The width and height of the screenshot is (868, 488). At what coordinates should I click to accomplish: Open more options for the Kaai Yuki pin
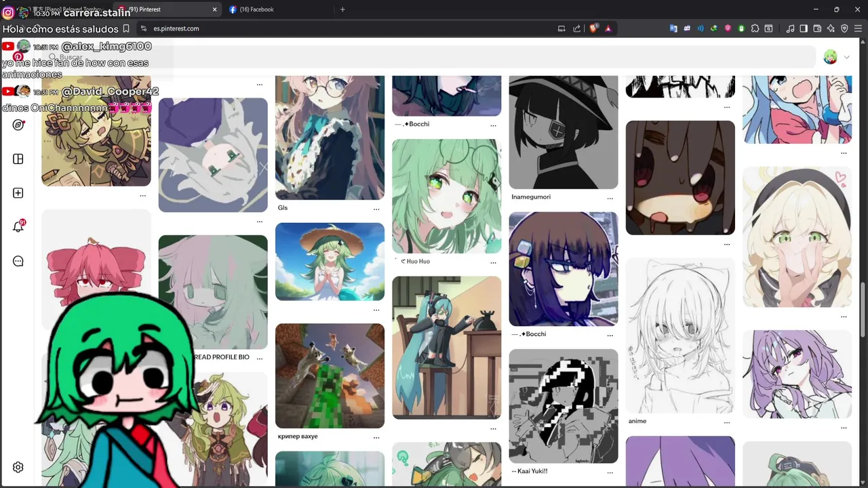(x=610, y=472)
